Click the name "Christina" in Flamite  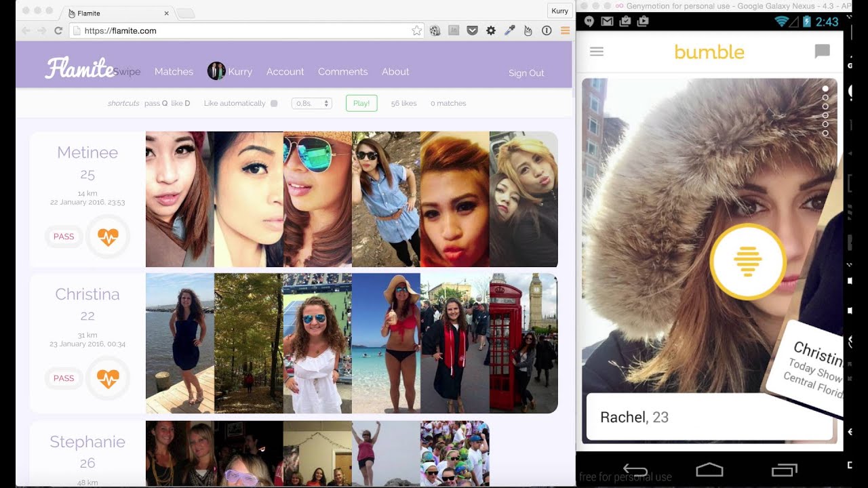tap(87, 294)
